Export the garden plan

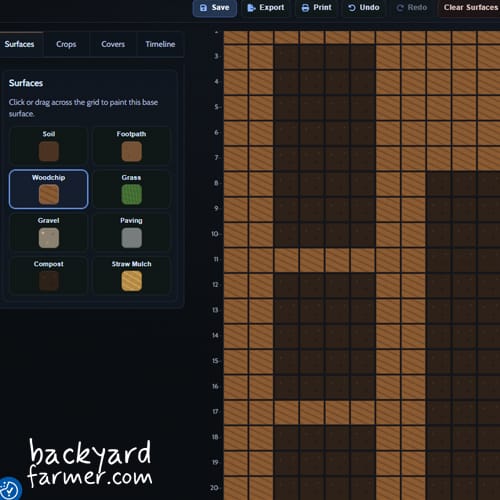(x=266, y=8)
